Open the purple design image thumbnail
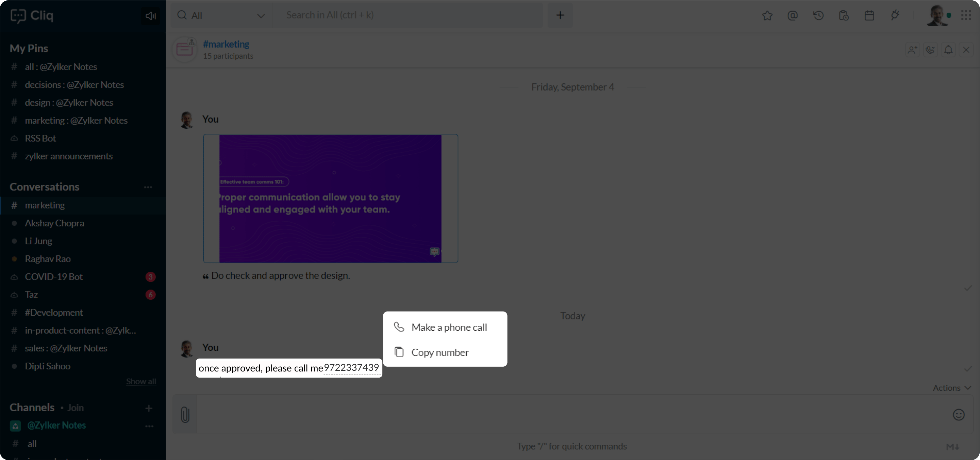980x460 pixels. tap(330, 199)
